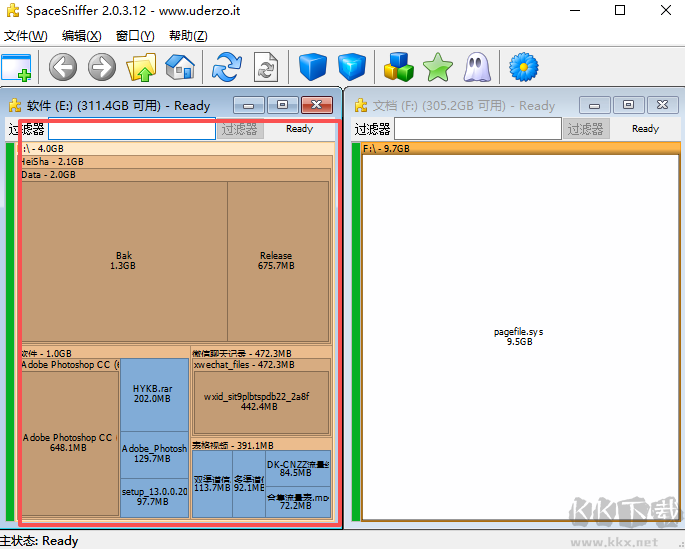Go back with the left arrow icon
685x549 pixels.
pos(63,67)
